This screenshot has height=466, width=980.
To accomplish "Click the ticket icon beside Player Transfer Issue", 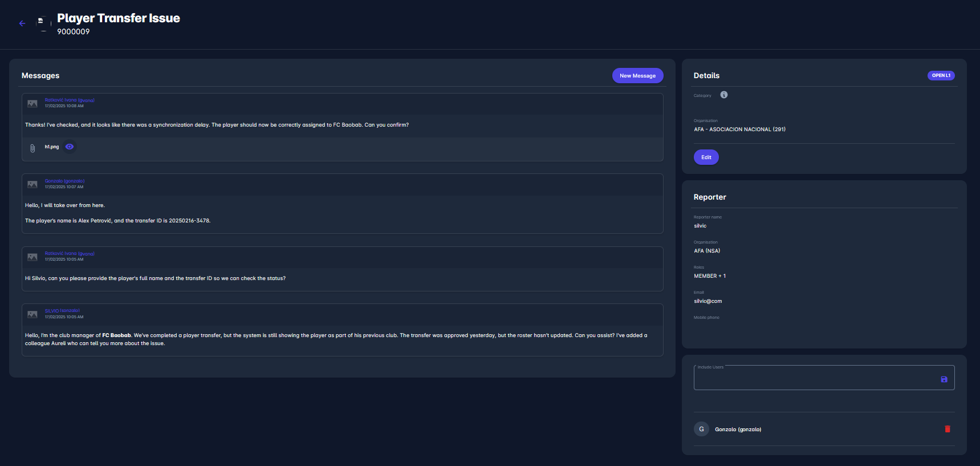I will [41, 22].
